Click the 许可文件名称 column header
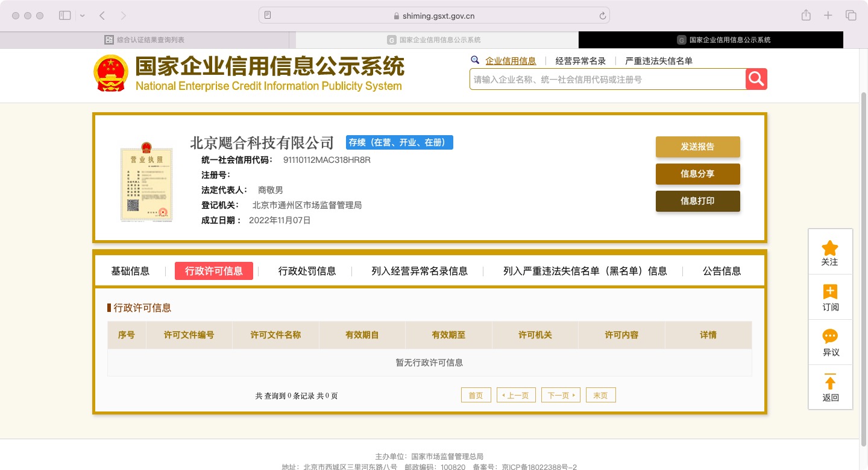This screenshot has width=868, height=470. 275,335
